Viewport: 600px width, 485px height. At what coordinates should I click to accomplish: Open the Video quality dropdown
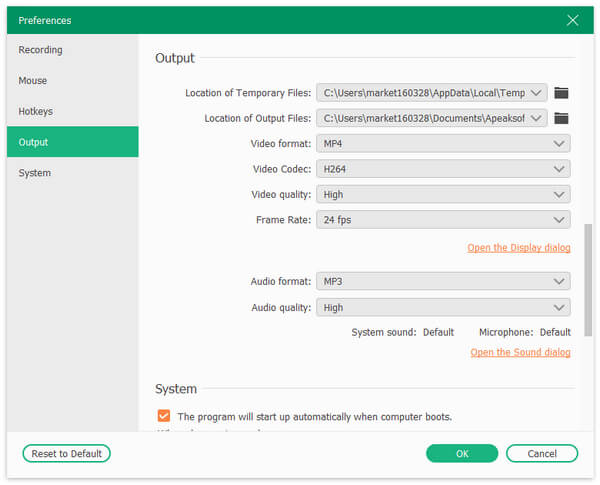[x=443, y=195]
